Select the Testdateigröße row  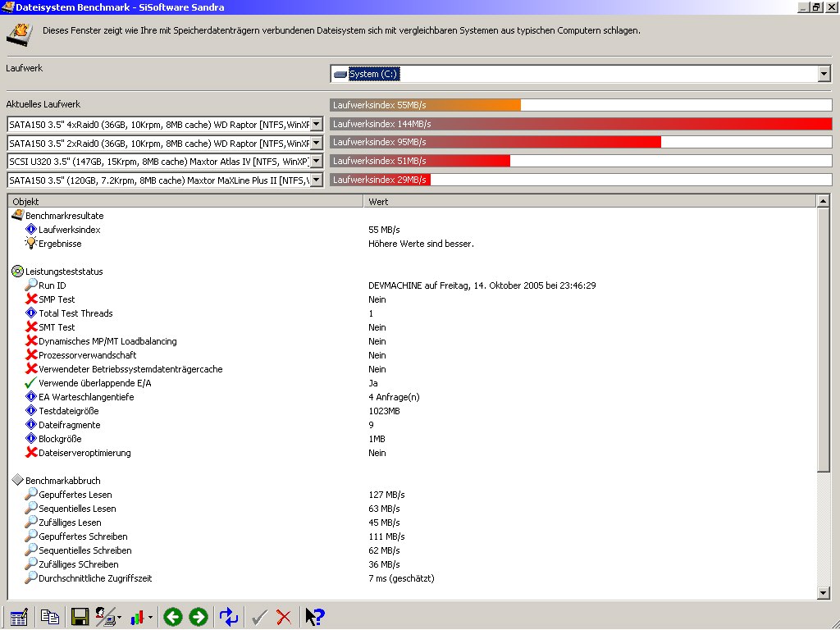pyautogui.click(x=413, y=410)
